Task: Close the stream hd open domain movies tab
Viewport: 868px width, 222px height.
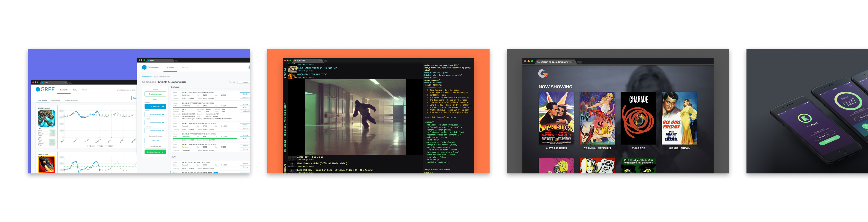Action: [x=574, y=62]
